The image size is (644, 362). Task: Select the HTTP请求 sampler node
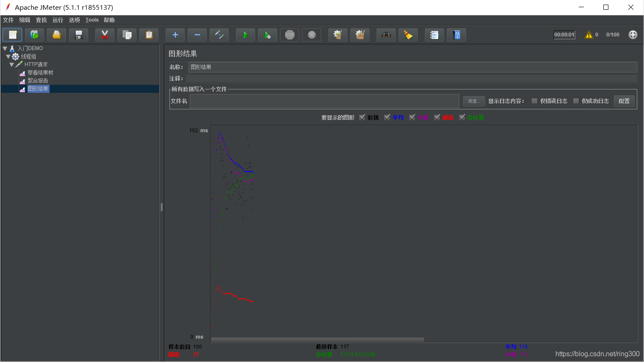[36, 64]
